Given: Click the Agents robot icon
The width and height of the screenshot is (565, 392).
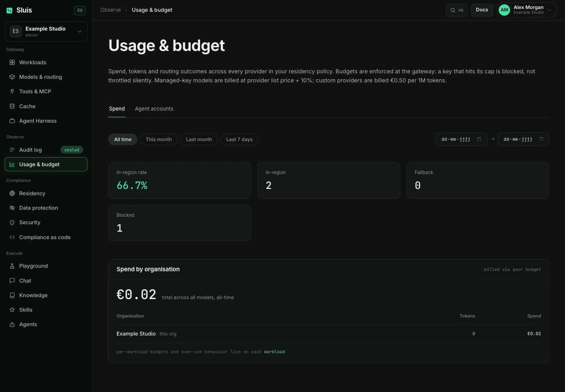Looking at the screenshot, I should [12, 324].
